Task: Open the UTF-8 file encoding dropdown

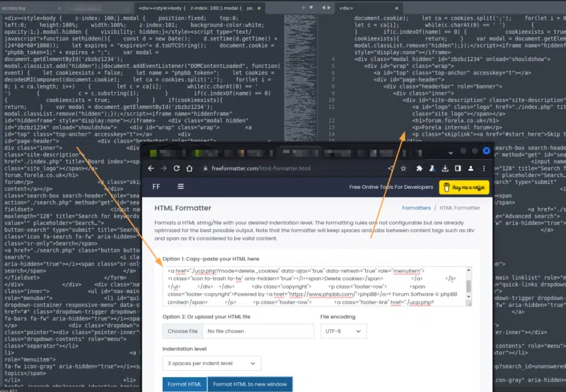Action: (x=343, y=331)
